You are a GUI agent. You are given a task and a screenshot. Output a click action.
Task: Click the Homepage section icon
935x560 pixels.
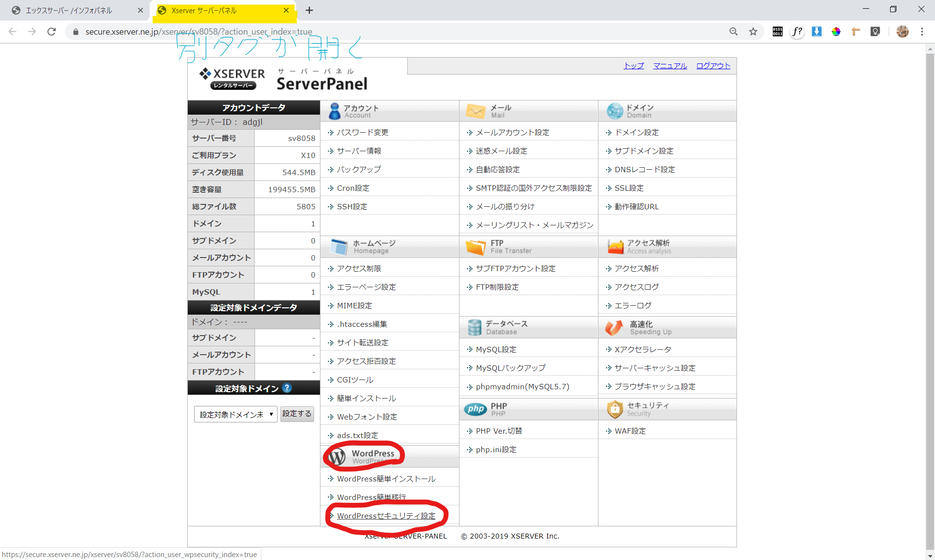(x=338, y=247)
